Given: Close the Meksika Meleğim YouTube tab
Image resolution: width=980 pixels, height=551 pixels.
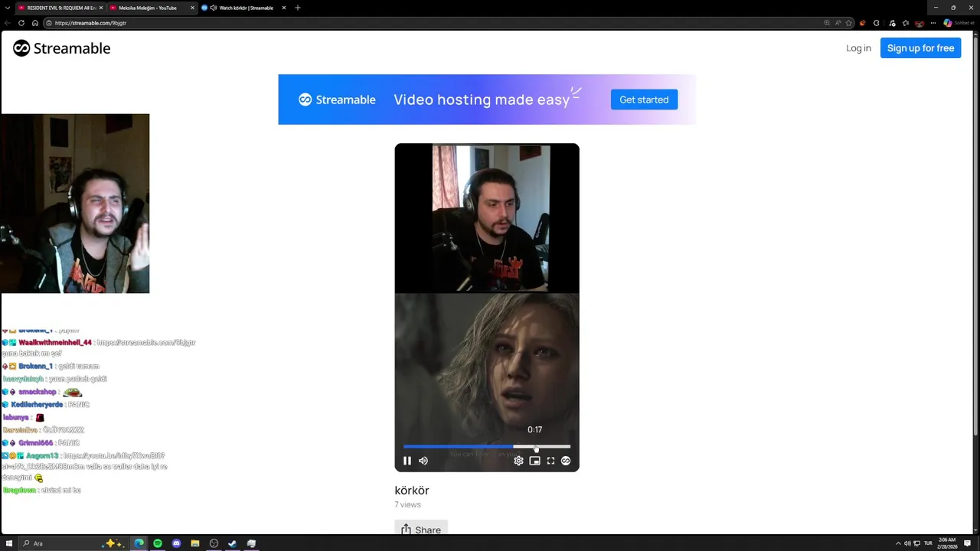Looking at the screenshot, I should 192,8.
